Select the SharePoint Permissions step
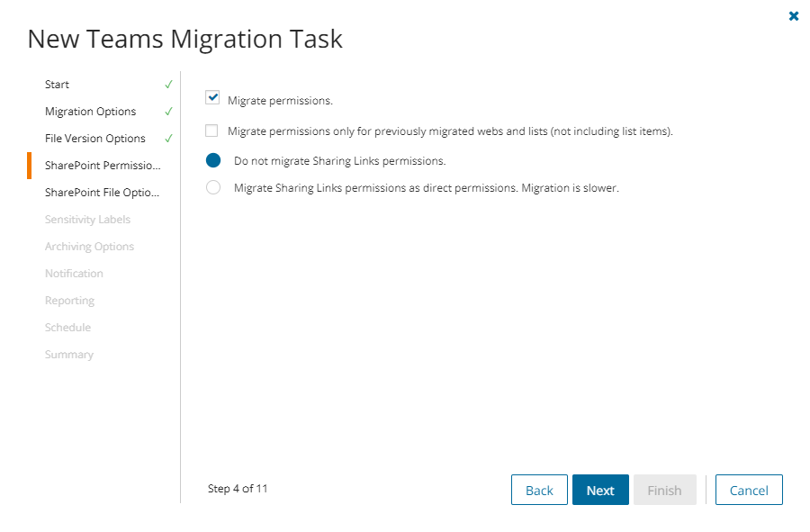Viewport: 810px width, 532px height. click(103, 166)
